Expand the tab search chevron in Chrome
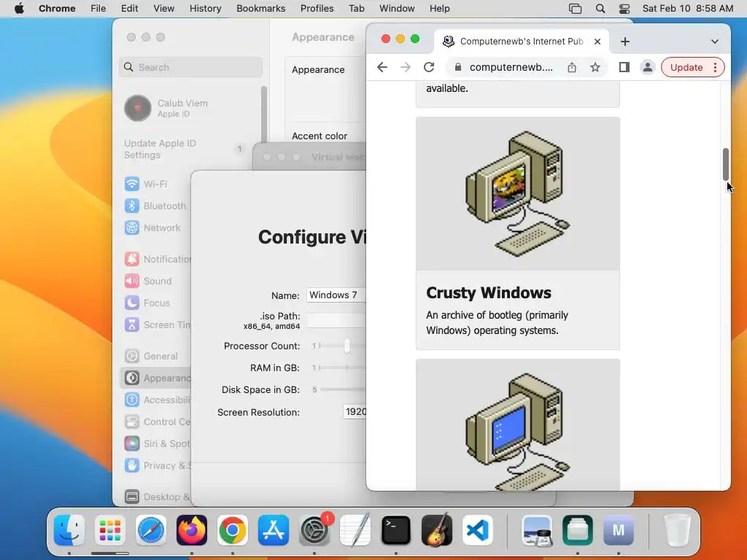The image size is (747, 560). 715,42
